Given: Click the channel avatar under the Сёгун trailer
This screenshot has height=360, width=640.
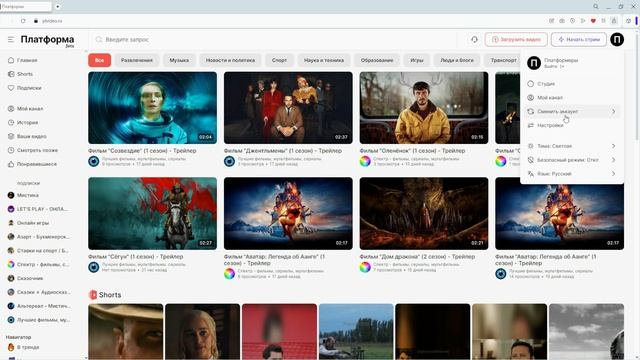Looking at the screenshot, I should 93,267.
